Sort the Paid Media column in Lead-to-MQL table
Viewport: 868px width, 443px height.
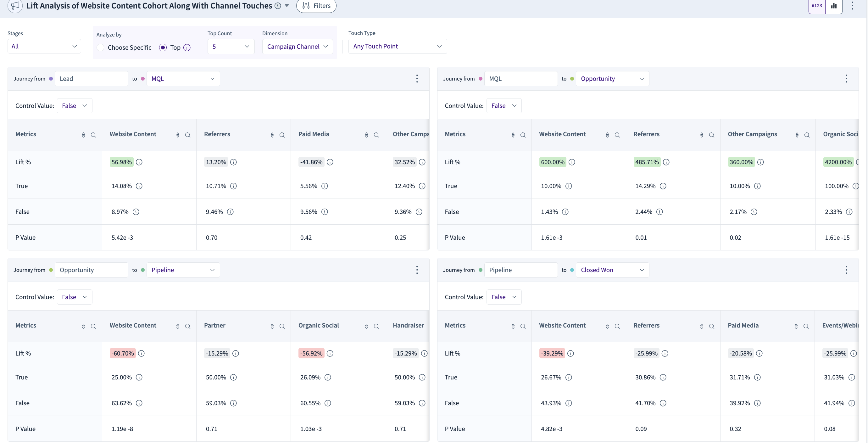366,135
